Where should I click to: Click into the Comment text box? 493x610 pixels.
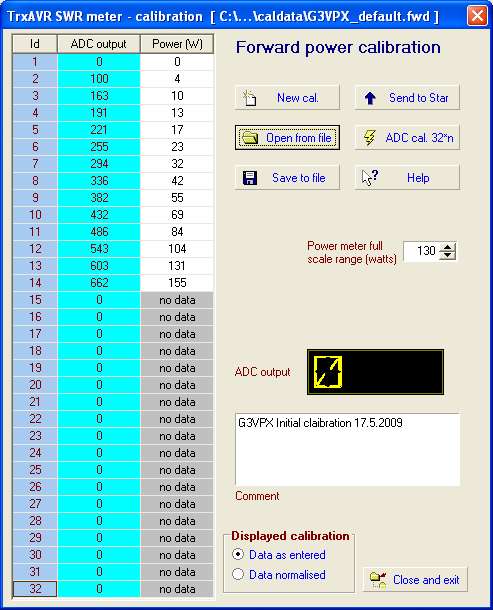[347, 450]
